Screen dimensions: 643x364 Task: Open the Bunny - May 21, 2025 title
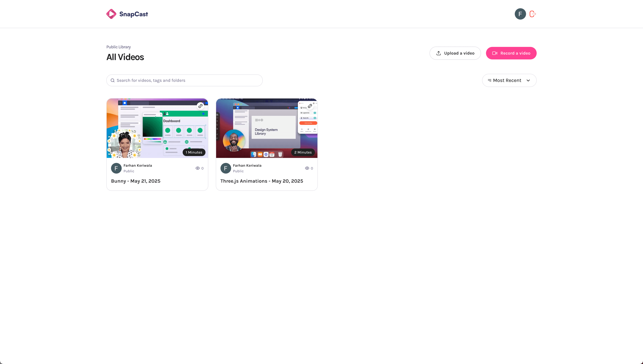[x=136, y=181]
